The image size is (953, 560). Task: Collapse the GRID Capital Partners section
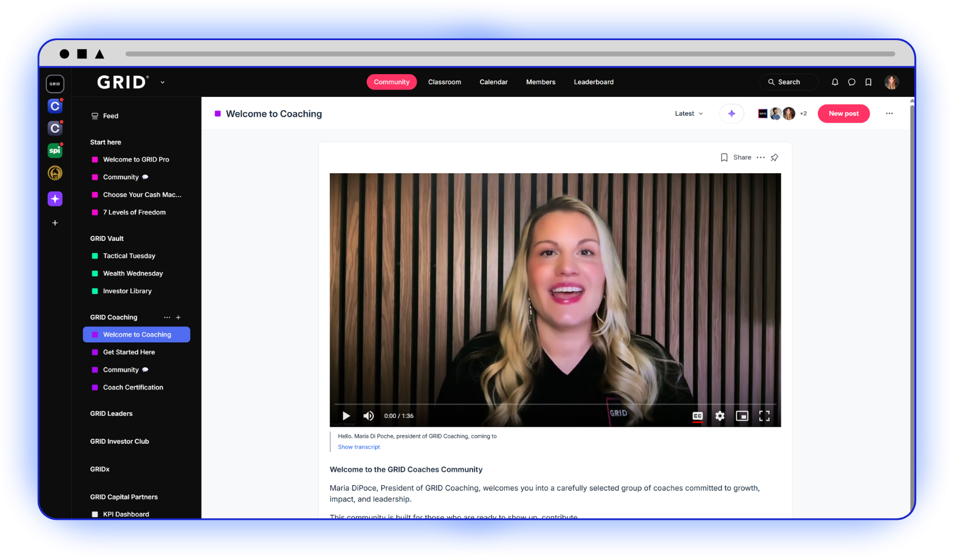124,497
